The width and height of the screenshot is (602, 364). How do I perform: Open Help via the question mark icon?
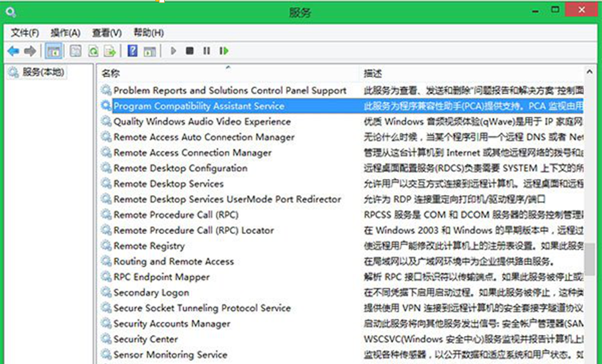click(x=133, y=51)
